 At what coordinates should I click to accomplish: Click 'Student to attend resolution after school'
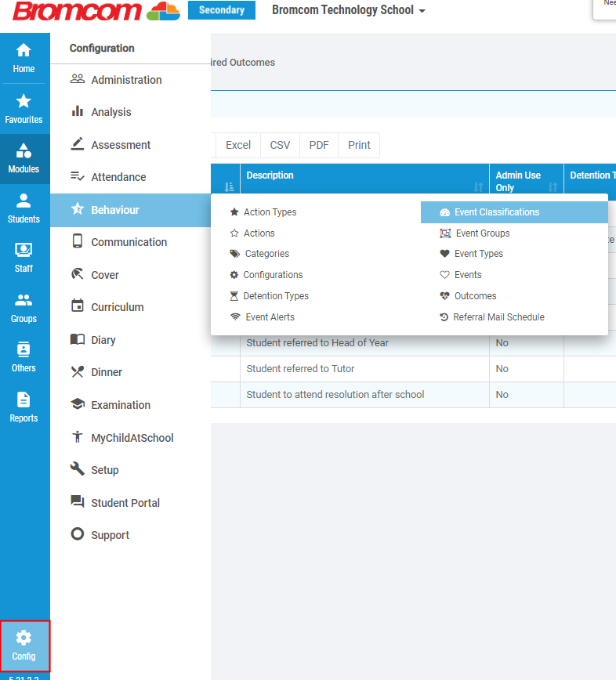[335, 395]
